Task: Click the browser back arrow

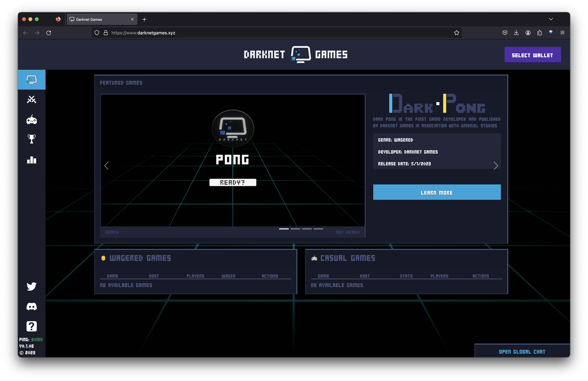Action: tap(25, 33)
